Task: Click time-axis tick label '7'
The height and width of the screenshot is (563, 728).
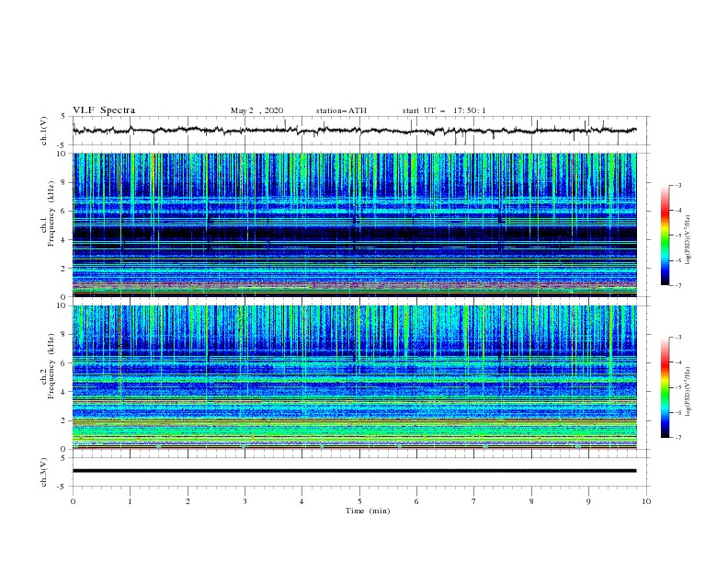Action: pos(473,501)
